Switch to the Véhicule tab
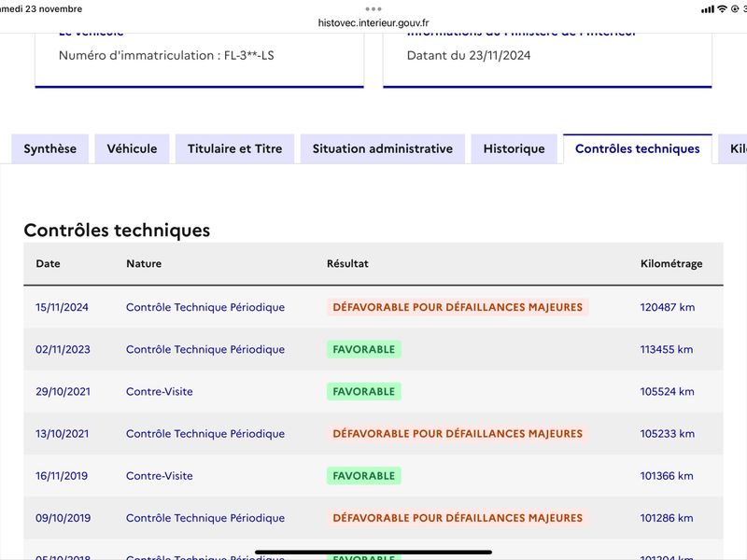 tap(132, 148)
